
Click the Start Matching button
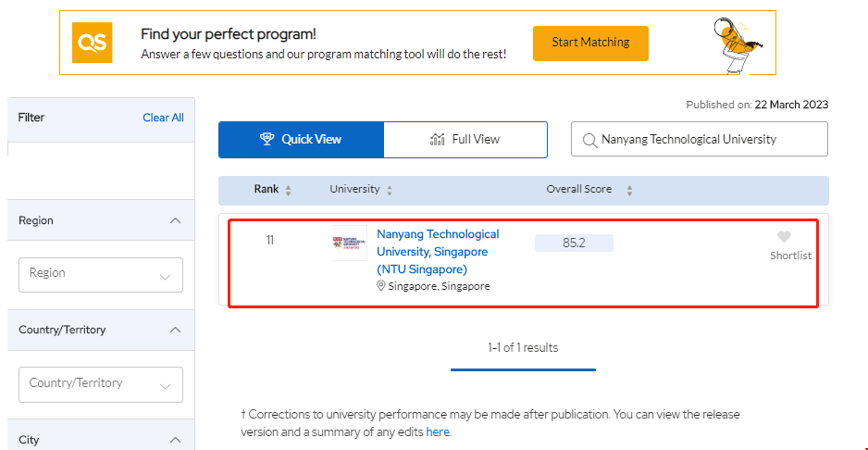coord(590,43)
